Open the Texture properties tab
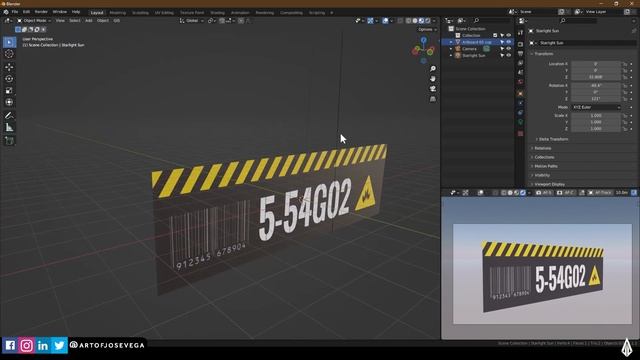This screenshot has width=640, height=360. [x=520, y=133]
